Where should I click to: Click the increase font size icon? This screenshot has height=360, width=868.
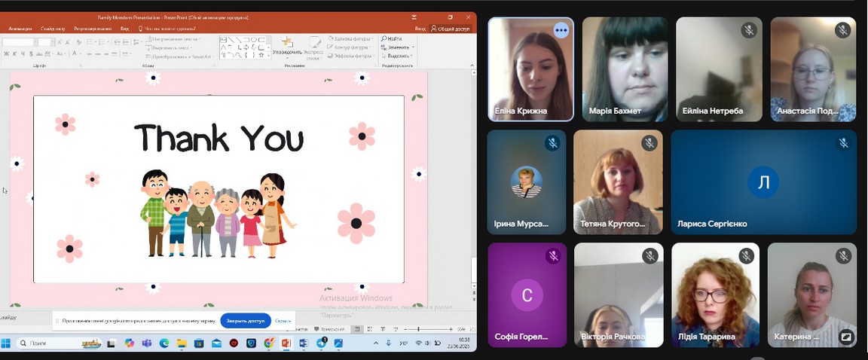[x=60, y=42]
